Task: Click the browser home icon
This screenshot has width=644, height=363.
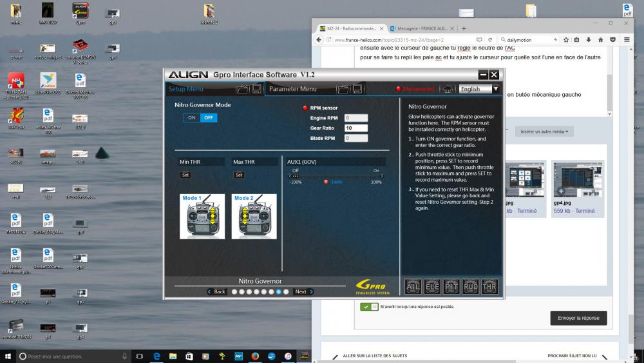Action: pyautogui.click(x=600, y=40)
